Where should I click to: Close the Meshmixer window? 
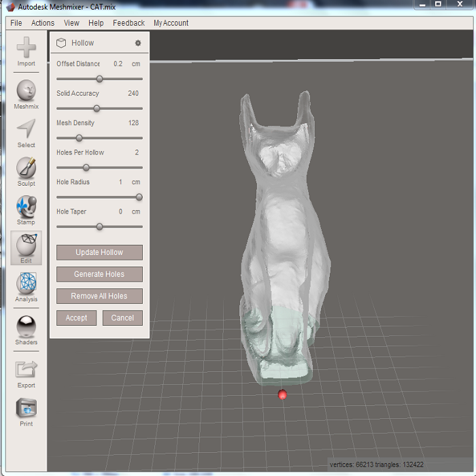460,4
